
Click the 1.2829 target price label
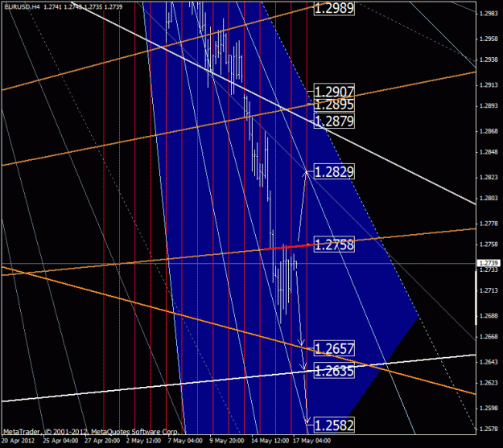[334, 172]
